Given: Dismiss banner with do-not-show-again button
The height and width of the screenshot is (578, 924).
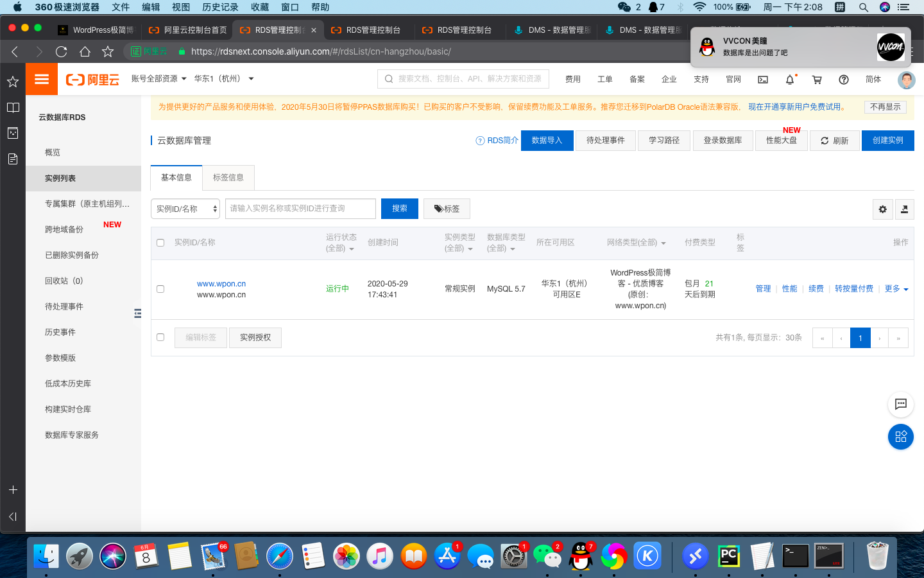Looking at the screenshot, I should [886, 107].
